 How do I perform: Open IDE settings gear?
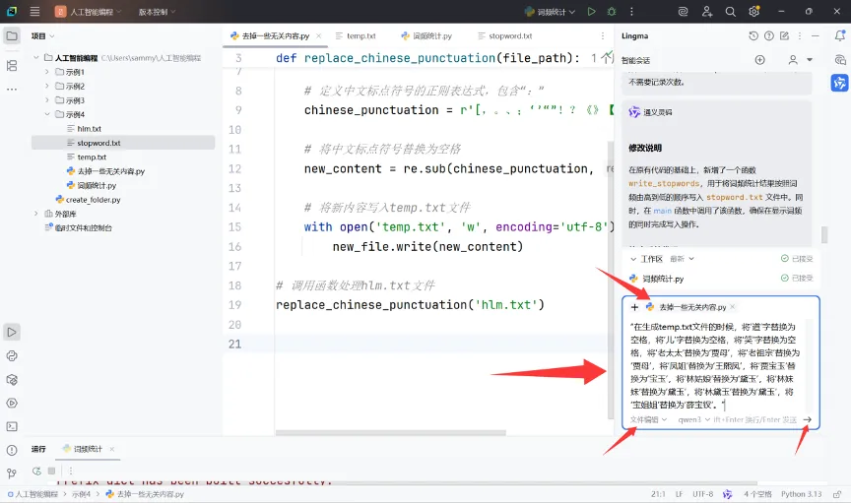[754, 12]
